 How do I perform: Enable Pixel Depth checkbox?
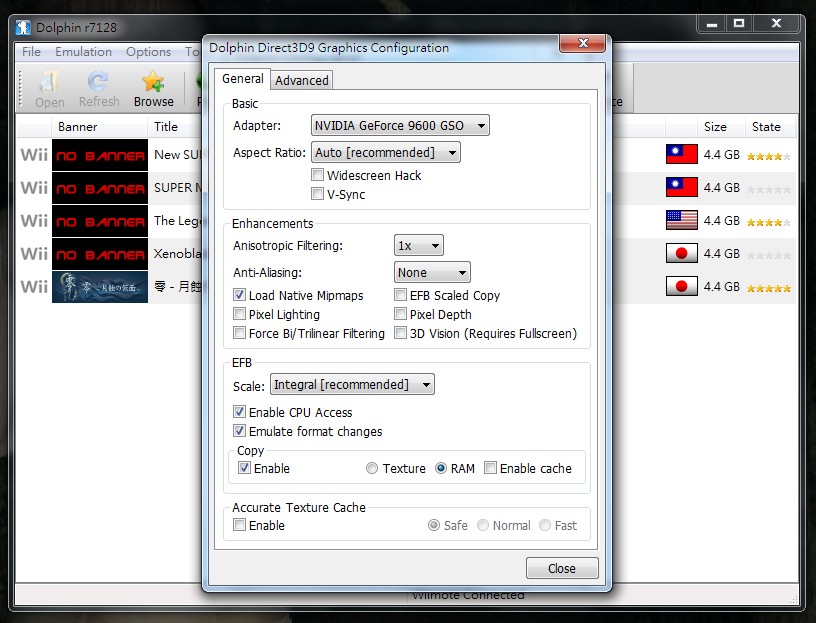400,313
